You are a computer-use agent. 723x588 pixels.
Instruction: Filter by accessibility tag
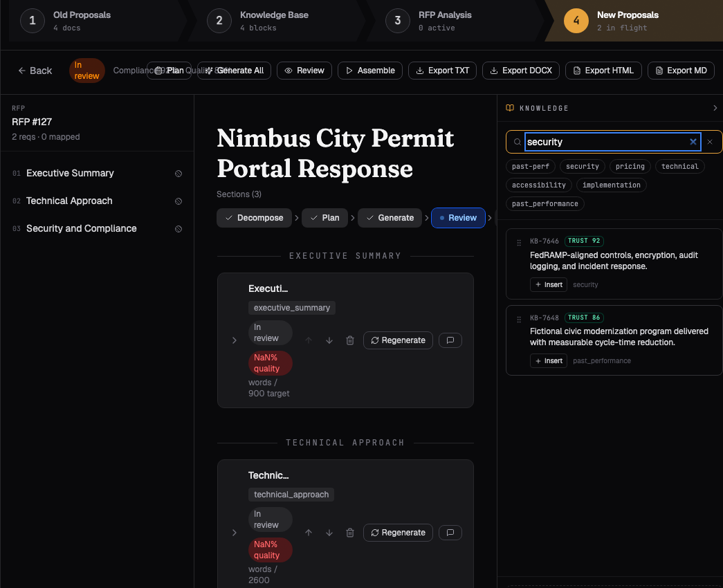pos(538,185)
